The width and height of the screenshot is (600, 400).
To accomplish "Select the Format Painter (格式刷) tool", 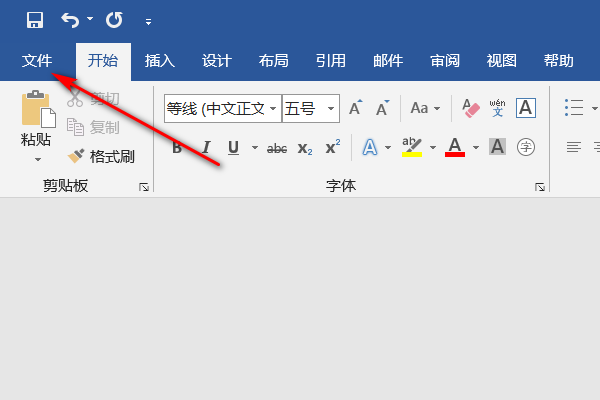I will [x=100, y=156].
